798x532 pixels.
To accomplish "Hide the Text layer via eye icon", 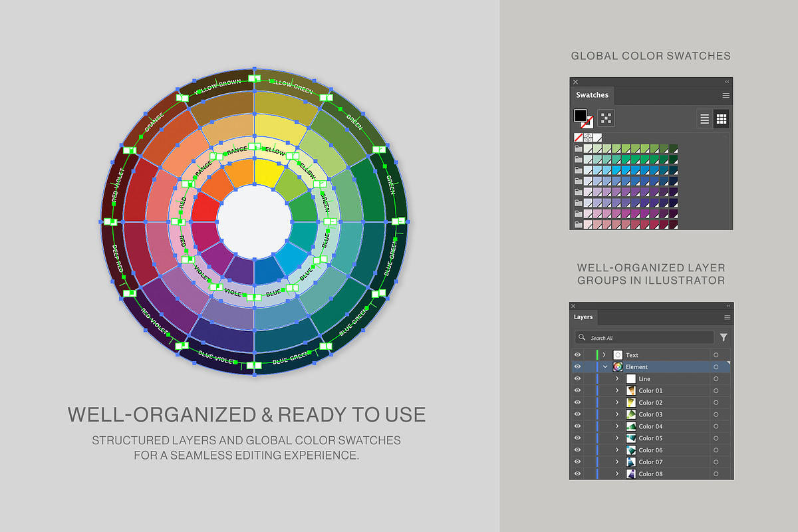I will 577,355.
